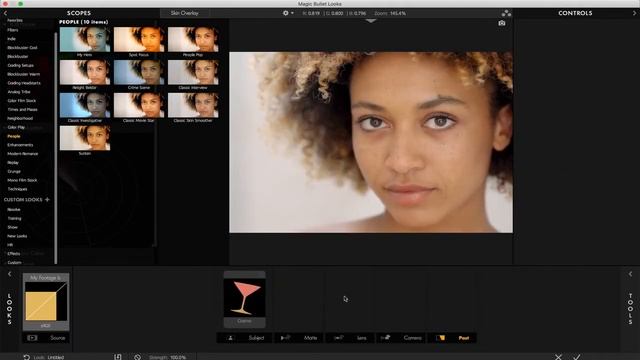Click the category list scrollbar

point(56,147)
